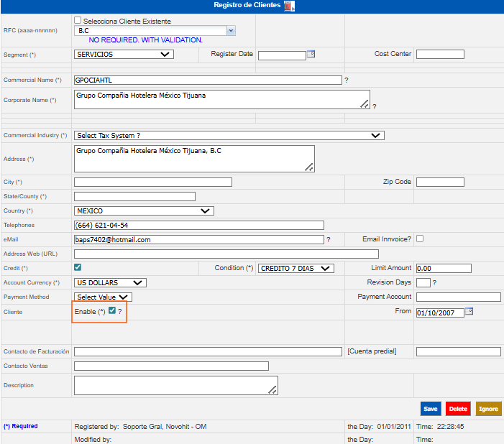504x444 pixels.
Task: Toggle the Cliente Enable checkbox
Action: (x=111, y=311)
